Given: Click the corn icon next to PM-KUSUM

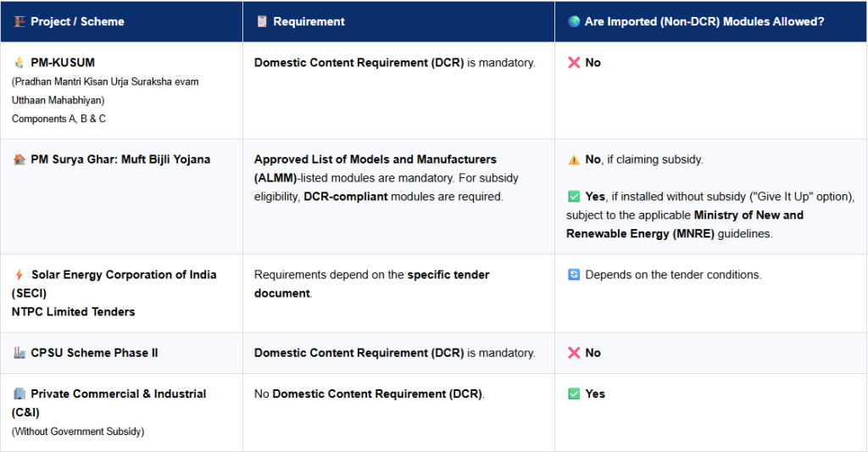Looking at the screenshot, I should click(x=19, y=63).
